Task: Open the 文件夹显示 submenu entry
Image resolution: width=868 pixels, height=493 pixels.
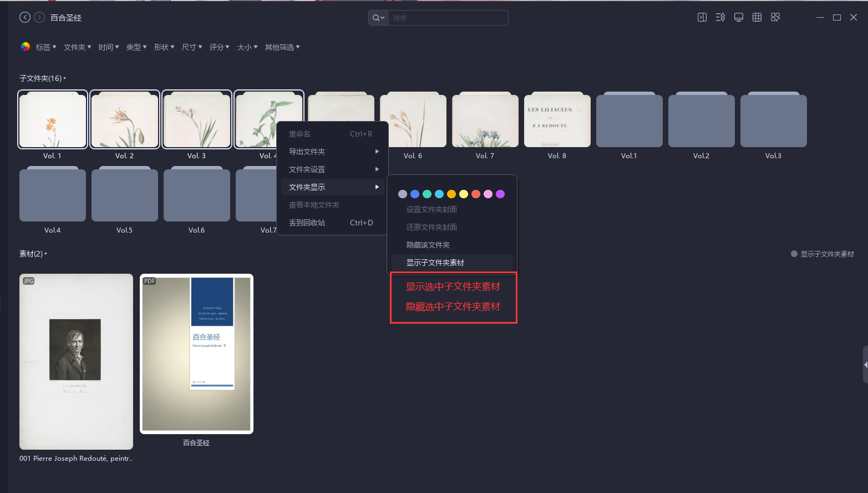Action: (332, 187)
